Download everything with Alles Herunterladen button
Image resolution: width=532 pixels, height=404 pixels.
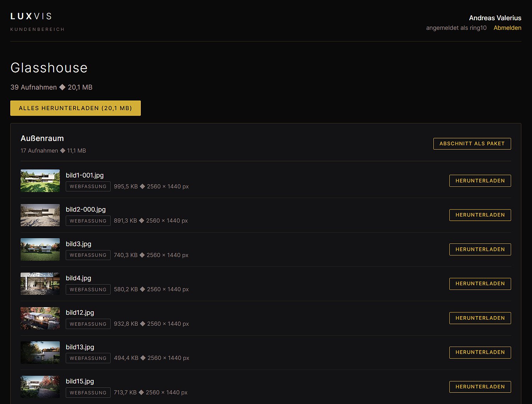coord(76,108)
